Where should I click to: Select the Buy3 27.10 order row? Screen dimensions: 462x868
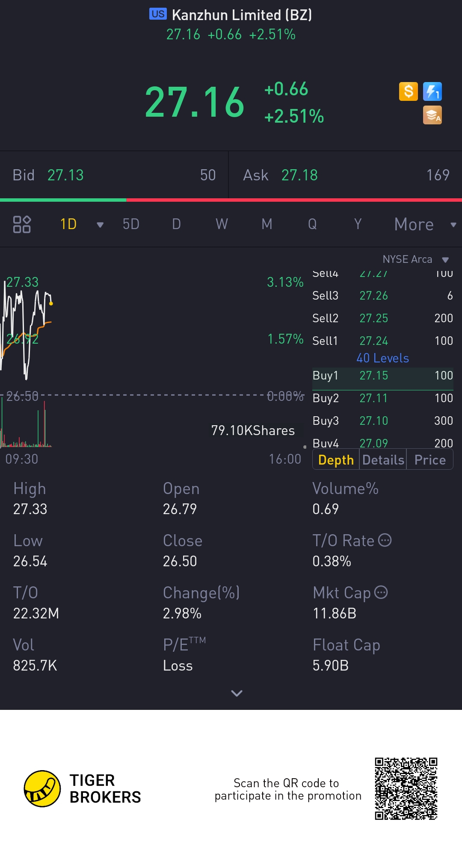coord(383,421)
